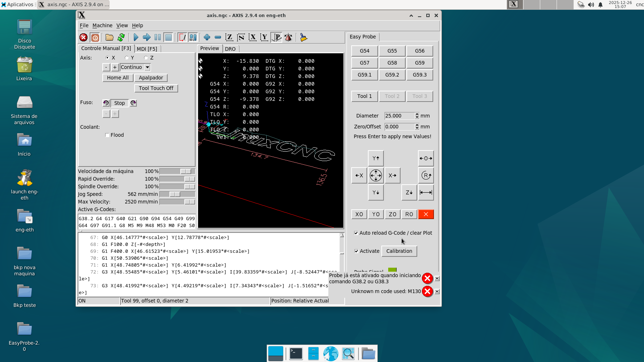Select the Y axis radio button

point(127,58)
